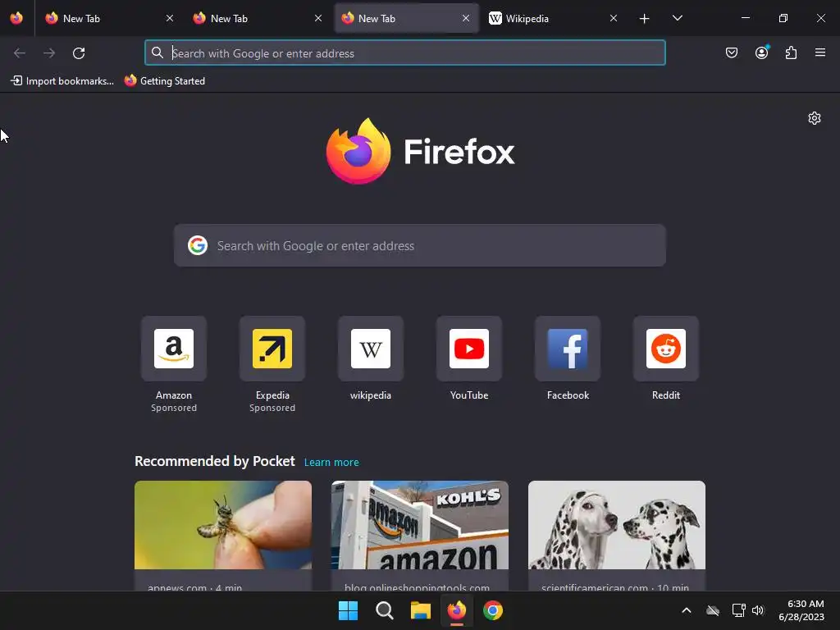Click Google logo in page search box
The height and width of the screenshot is (630, 840).
tap(198, 245)
